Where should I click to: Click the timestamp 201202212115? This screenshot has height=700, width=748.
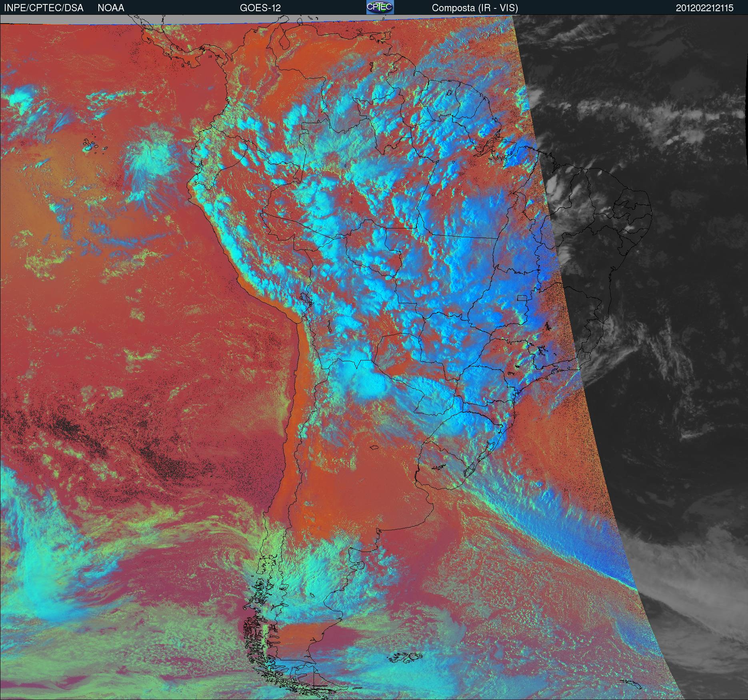tap(704, 8)
